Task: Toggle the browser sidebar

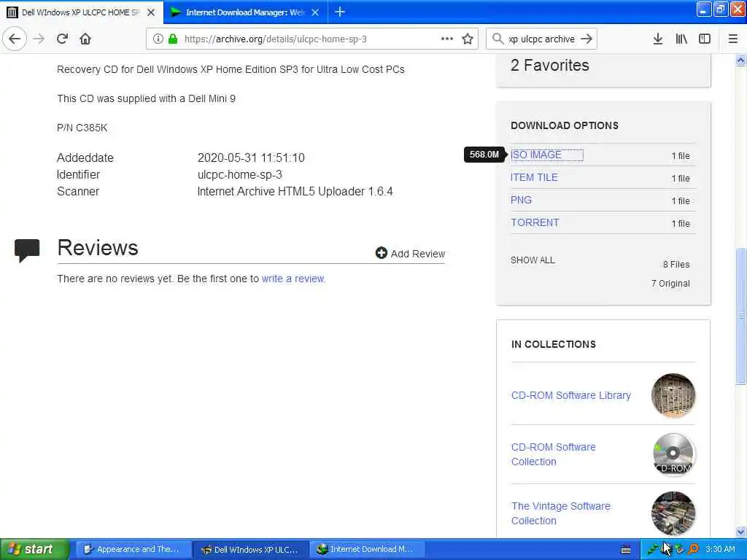Action: click(705, 39)
